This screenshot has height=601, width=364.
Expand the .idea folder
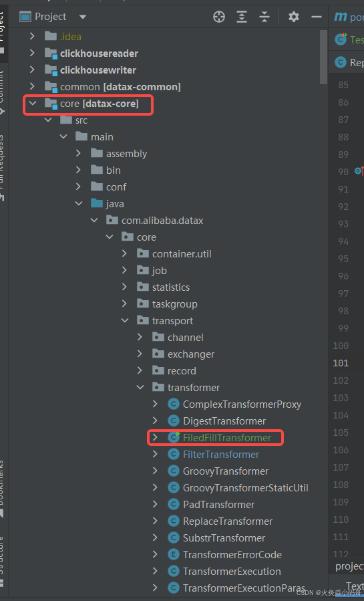pyautogui.click(x=32, y=36)
